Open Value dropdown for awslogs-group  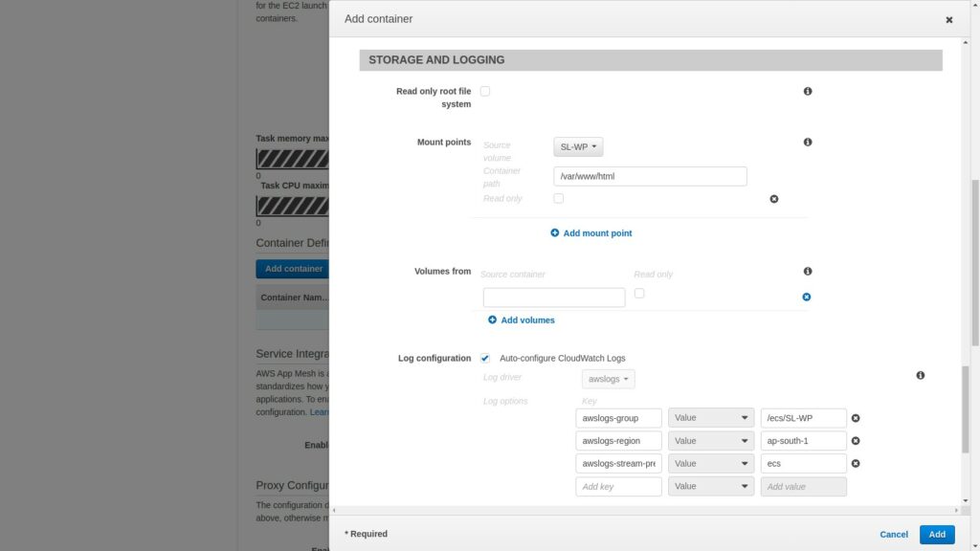click(x=711, y=418)
